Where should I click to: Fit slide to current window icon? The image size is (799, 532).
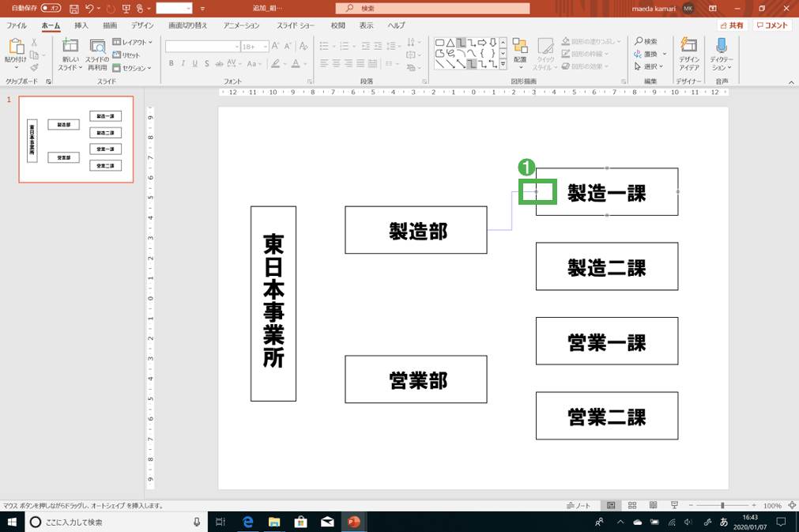point(792,505)
